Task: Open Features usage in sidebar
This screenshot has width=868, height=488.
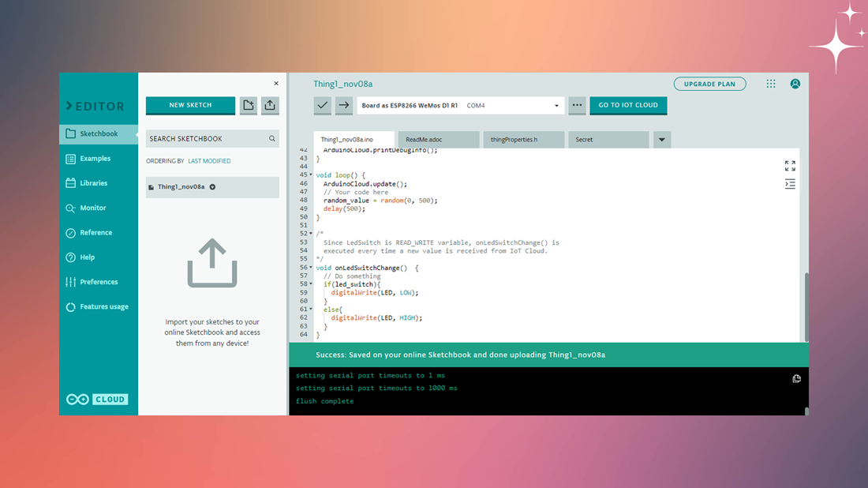Action: tap(99, 306)
